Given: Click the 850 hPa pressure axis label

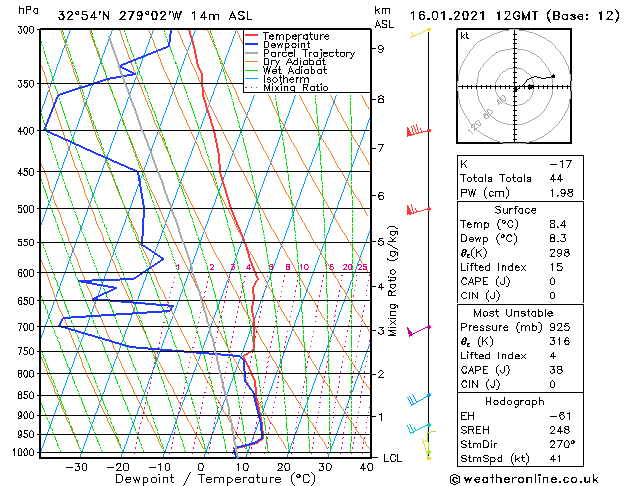Looking at the screenshot, I should [28, 395].
